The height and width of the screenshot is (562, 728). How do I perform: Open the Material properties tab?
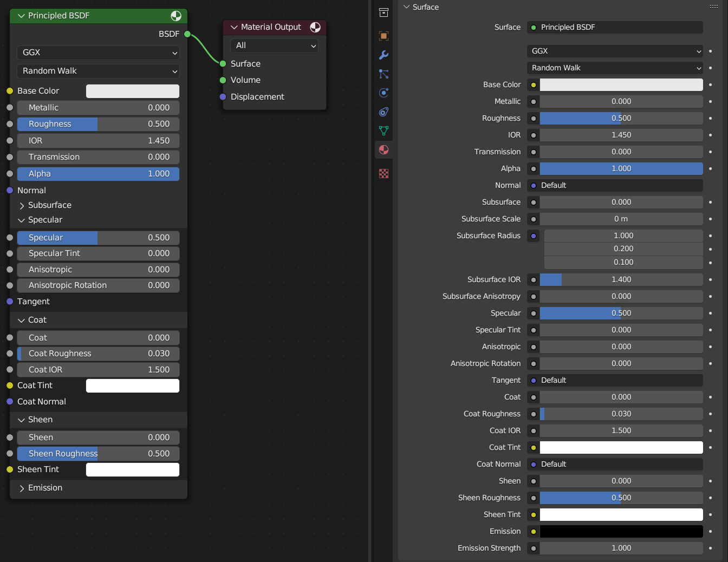point(383,149)
